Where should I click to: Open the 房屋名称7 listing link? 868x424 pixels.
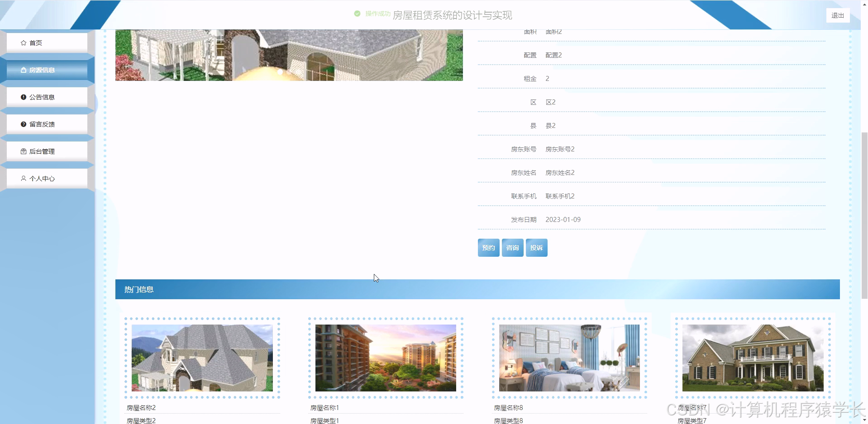(692, 407)
